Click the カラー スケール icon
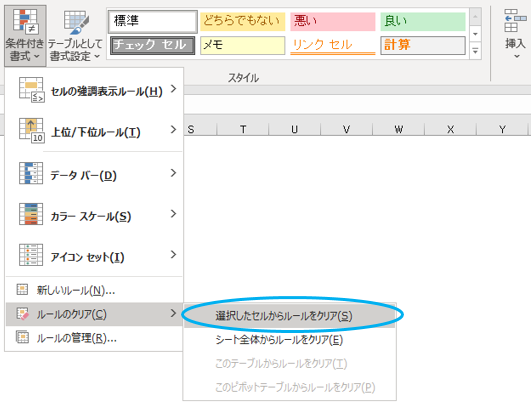The width and height of the screenshot is (531, 411). tap(31, 214)
